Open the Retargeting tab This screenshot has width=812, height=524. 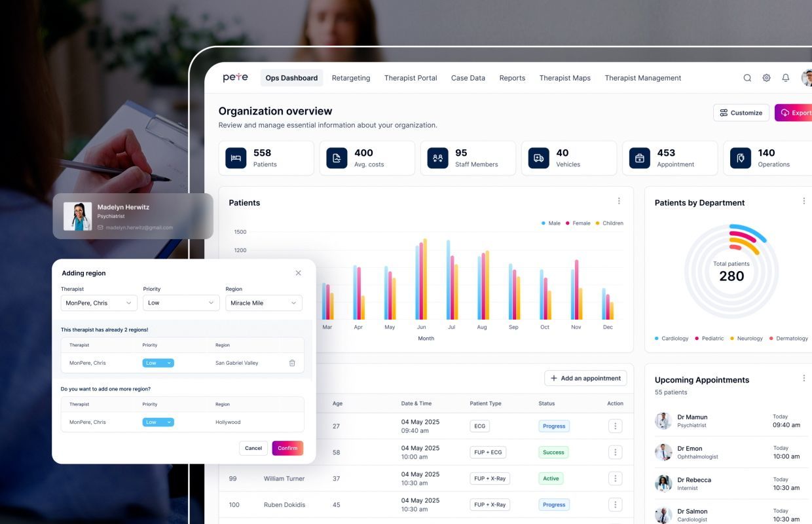351,78
